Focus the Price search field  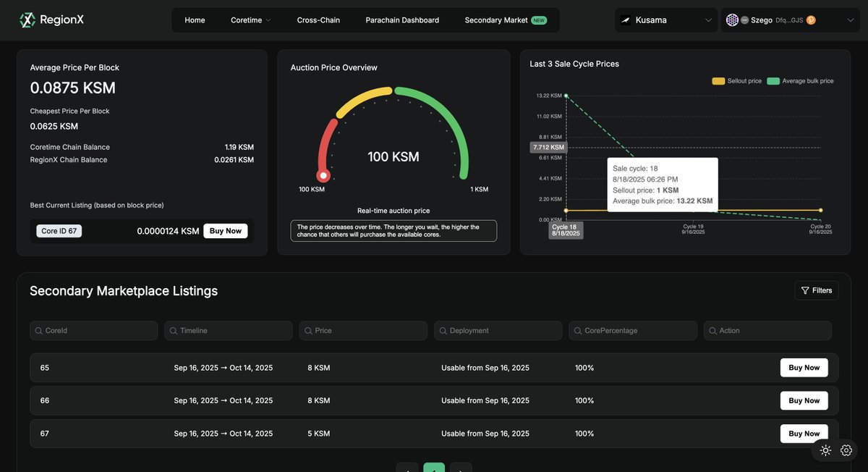pyautogui.click(x=363, y=331)
